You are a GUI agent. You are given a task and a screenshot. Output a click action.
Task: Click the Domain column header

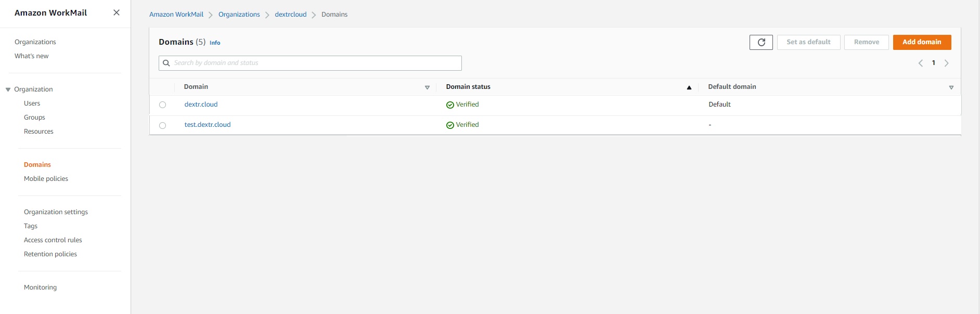click(196, 87)
